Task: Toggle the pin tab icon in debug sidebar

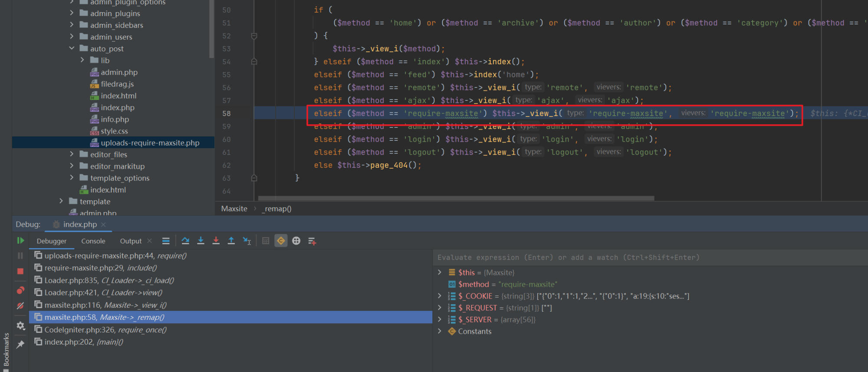Action: 20,345
